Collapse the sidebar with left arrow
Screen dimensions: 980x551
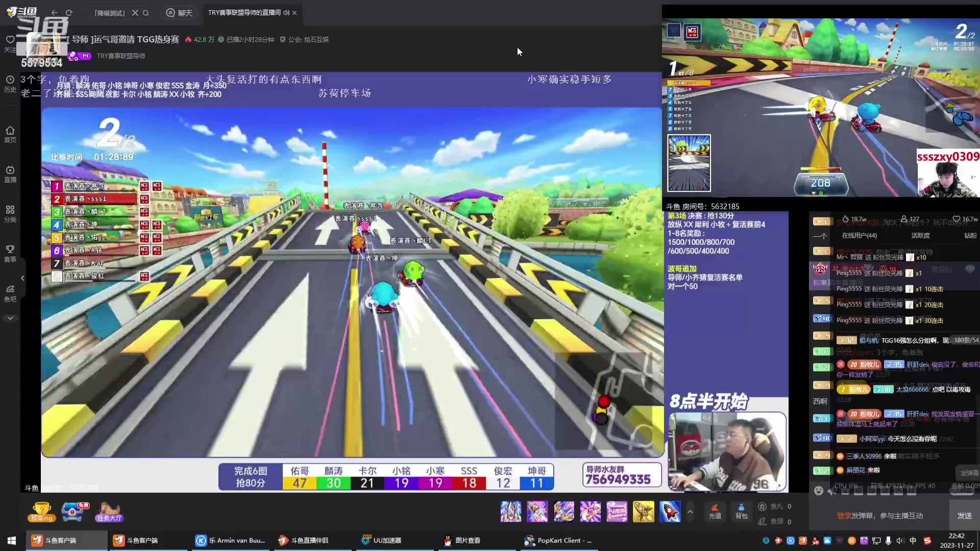coord(22,278)
